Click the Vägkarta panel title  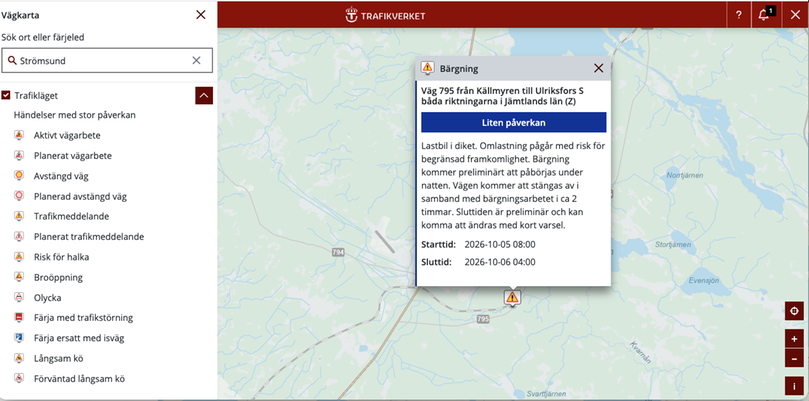tap(20, 15)
